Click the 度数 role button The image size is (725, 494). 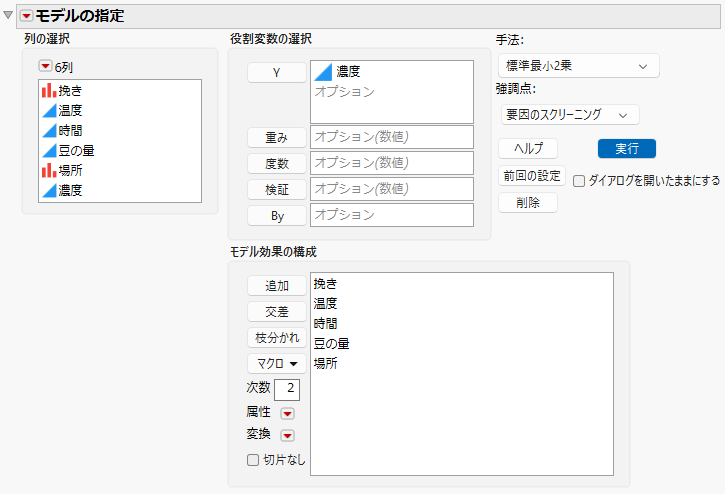276,163
